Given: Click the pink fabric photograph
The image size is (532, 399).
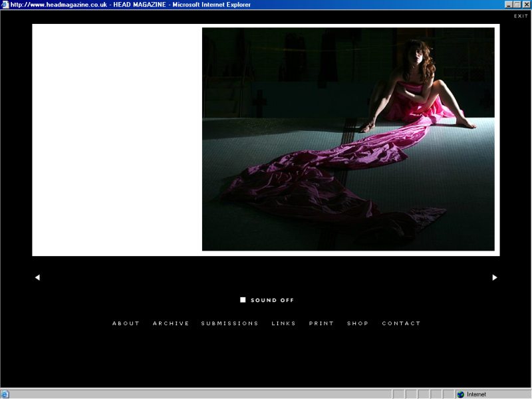Looking at the screenshot, I should coord(348,139).
